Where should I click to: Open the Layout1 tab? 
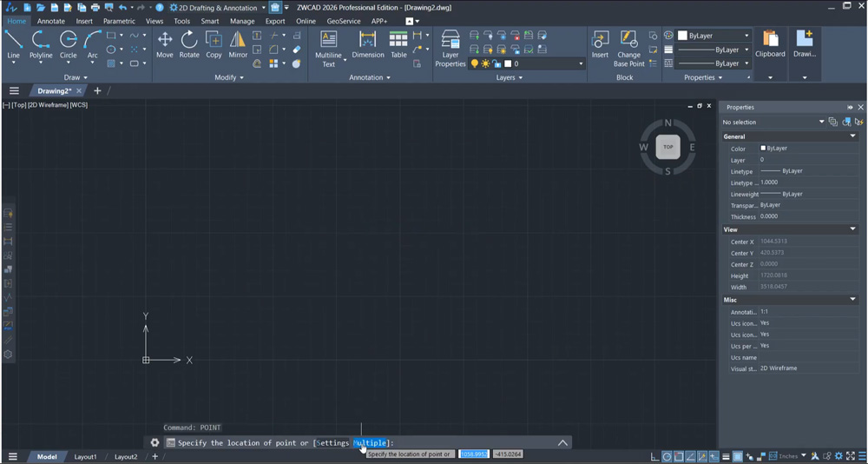click(85, 457)
